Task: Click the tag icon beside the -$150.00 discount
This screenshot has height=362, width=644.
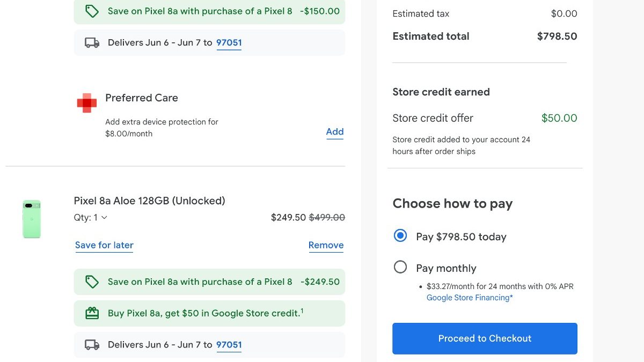Action: click(92, 11)
